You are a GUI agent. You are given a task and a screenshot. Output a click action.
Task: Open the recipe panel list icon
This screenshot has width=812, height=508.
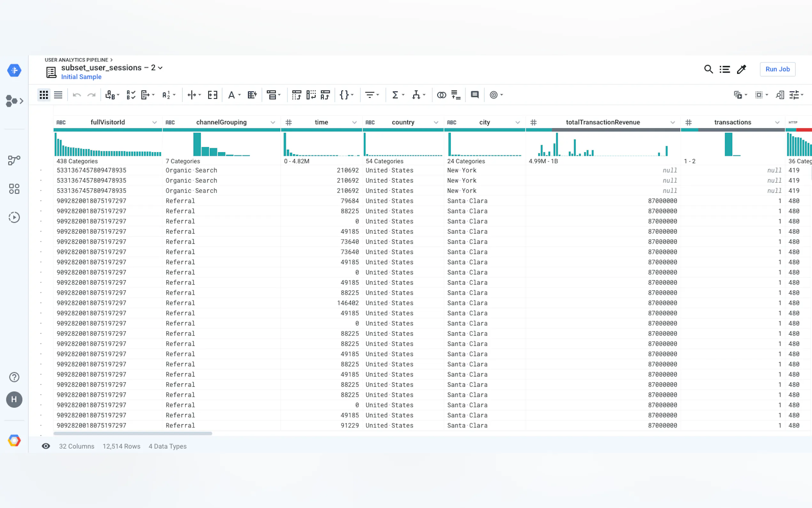[x=725, y=69]
